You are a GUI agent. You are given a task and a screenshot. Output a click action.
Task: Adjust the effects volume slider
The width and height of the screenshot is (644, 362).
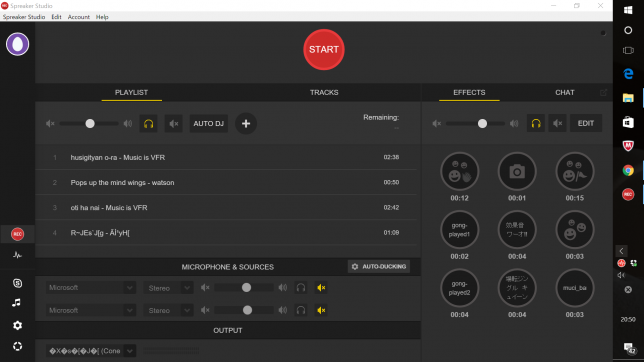coord(476,123)
